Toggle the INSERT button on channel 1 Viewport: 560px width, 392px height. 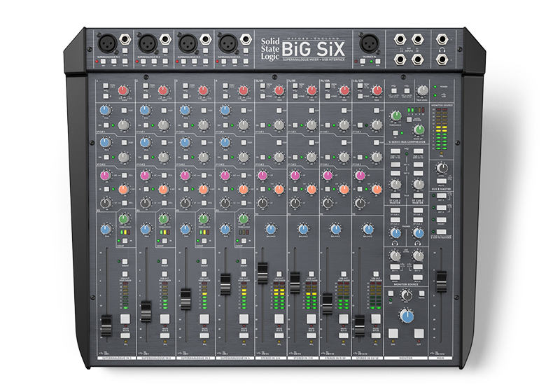pyautogui.click(x=125, y=262)
